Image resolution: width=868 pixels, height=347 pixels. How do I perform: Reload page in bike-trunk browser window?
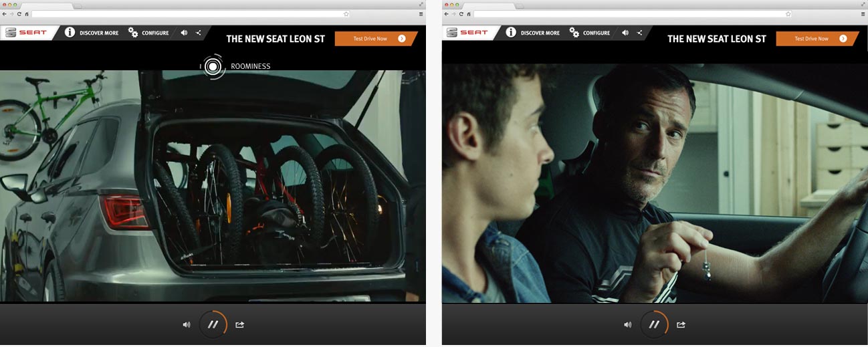click(19, 13)
